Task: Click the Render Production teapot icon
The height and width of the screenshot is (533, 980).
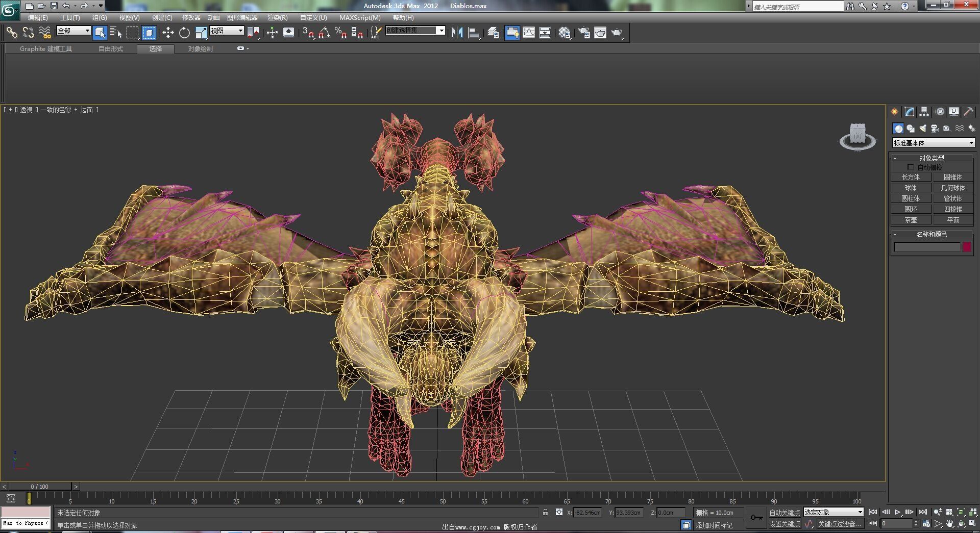Action: point(617,33)
